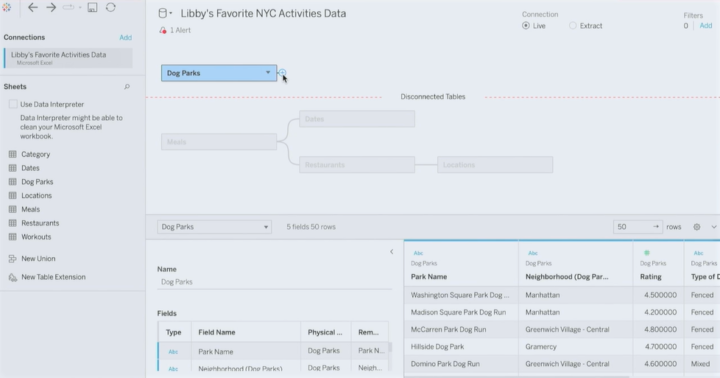Refresh the data source

[111, 7]
